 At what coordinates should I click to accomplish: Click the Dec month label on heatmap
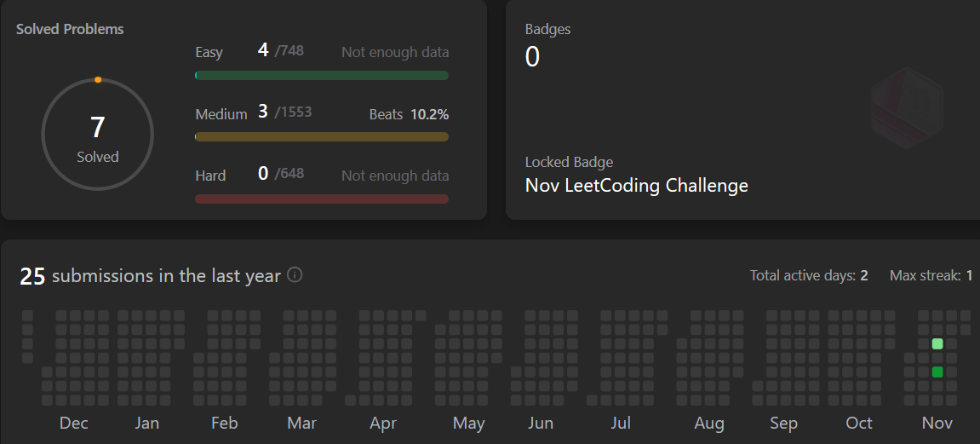[74, 424]
